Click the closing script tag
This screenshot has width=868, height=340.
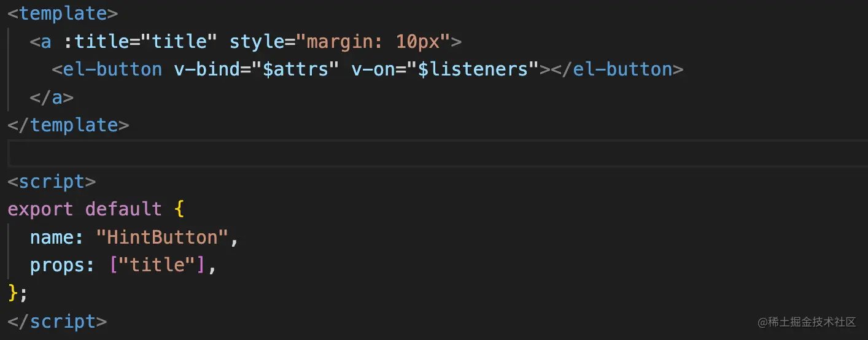[57, 321]
